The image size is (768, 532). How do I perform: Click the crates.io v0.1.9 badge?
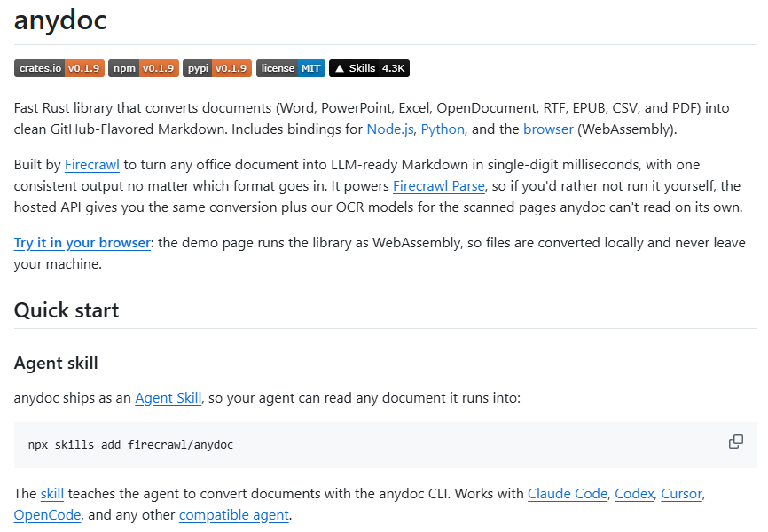[x=59, y=68]
